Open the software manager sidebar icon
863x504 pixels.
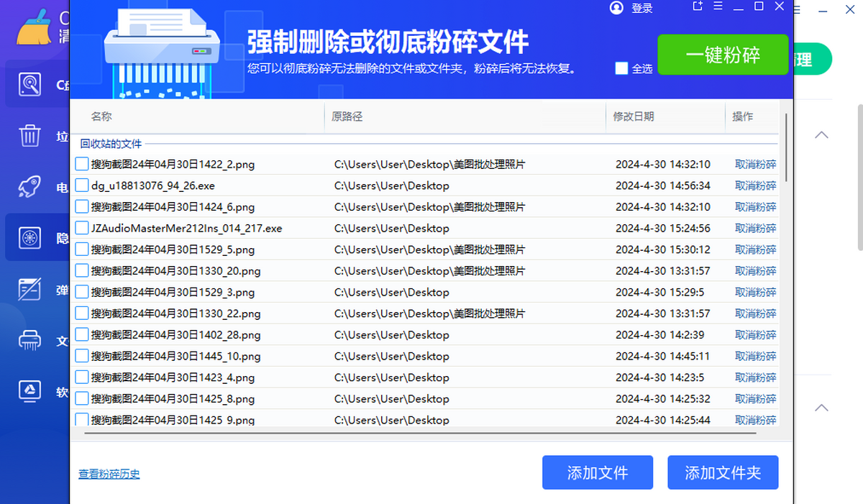29,391
